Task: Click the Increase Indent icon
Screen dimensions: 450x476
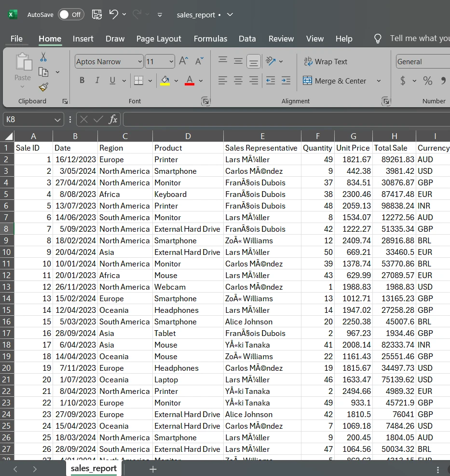Action: coord(286,81)
